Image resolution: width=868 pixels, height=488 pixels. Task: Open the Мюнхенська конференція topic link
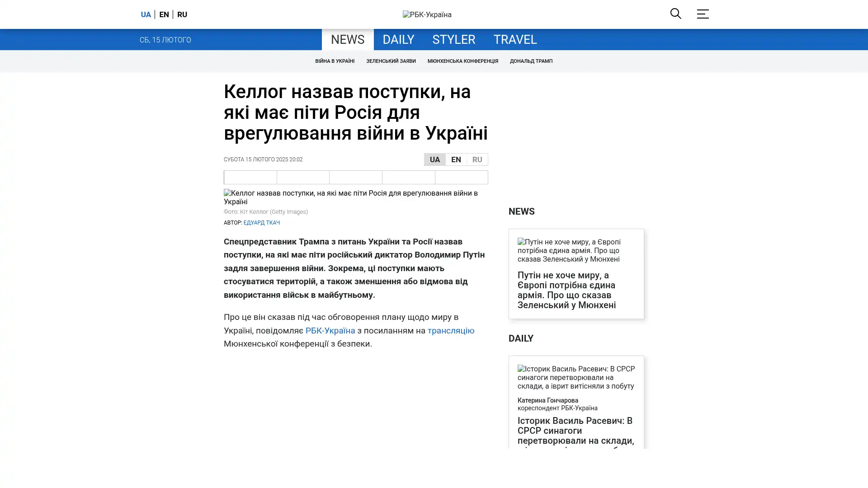[462, 61]
